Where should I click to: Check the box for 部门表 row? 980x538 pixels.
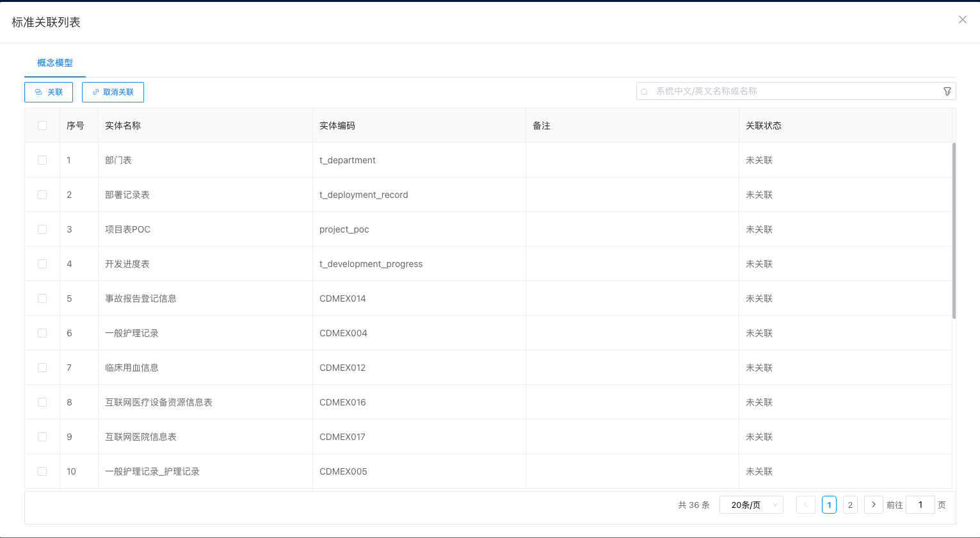(x=42, y=160)
